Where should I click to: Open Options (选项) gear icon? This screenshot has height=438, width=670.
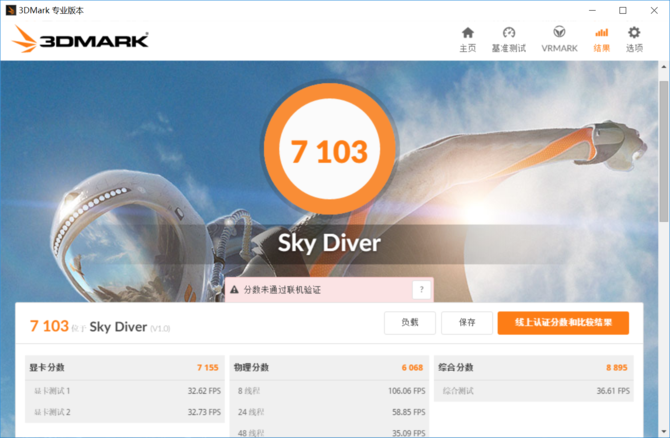(x=634, y=39)
